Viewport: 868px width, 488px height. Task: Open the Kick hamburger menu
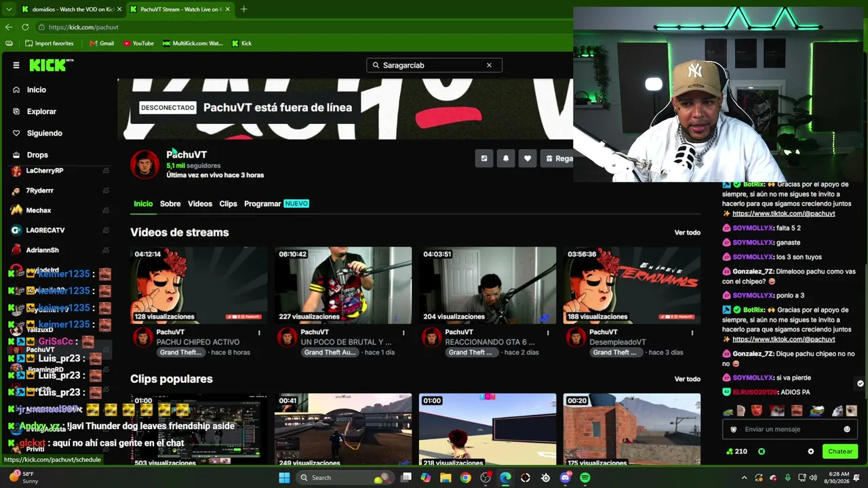point(16,65)
